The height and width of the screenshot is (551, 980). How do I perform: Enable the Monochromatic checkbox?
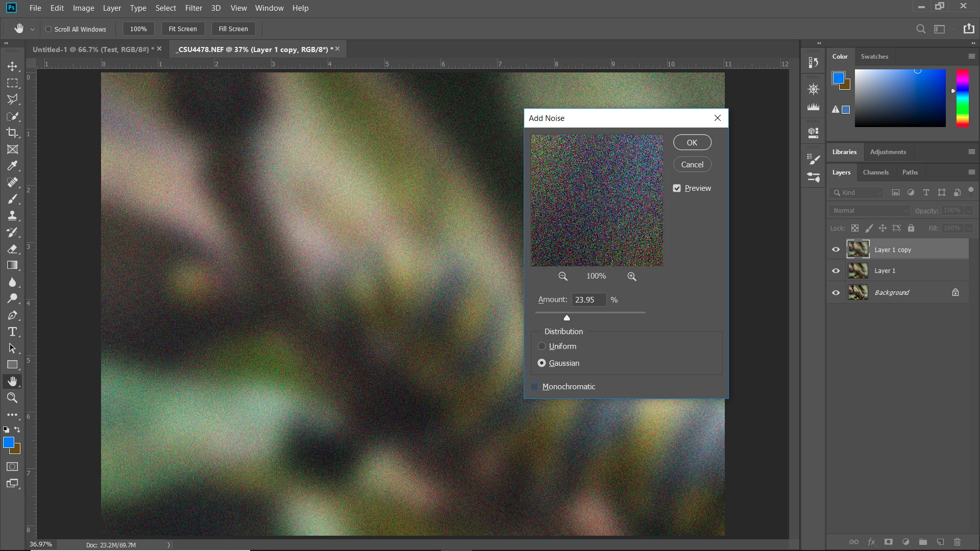(535, 387)
